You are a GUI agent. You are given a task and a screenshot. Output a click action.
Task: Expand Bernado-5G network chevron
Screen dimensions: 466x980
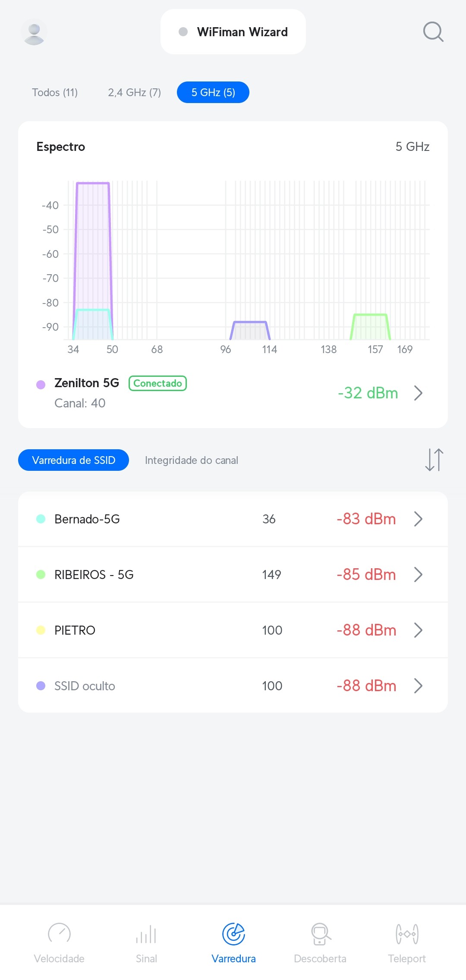[x=418, y=519]
